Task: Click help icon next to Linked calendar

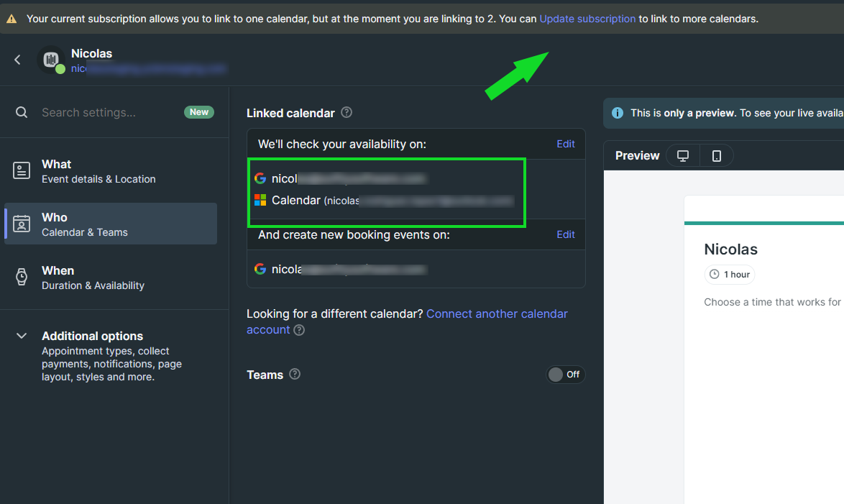Action: (x=347, y=112)
